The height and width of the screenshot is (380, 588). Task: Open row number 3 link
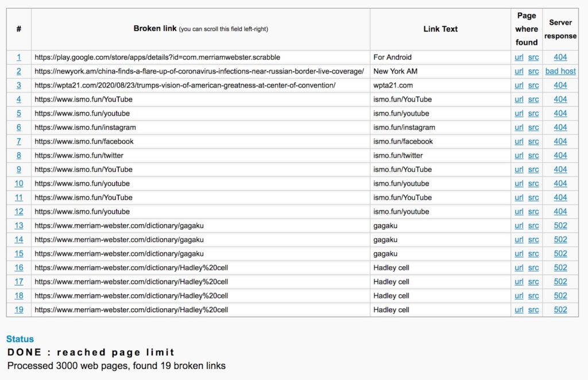coord(19,85)
